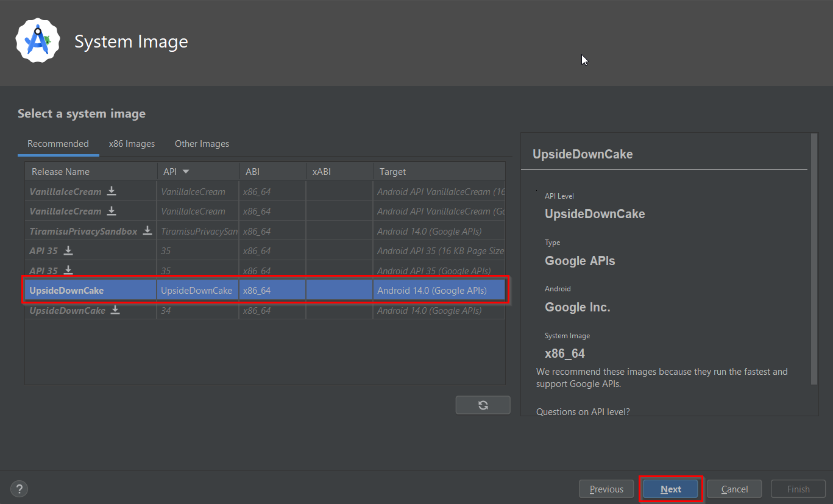Click x86_64 ABI cell in selected row

point(273,291)
